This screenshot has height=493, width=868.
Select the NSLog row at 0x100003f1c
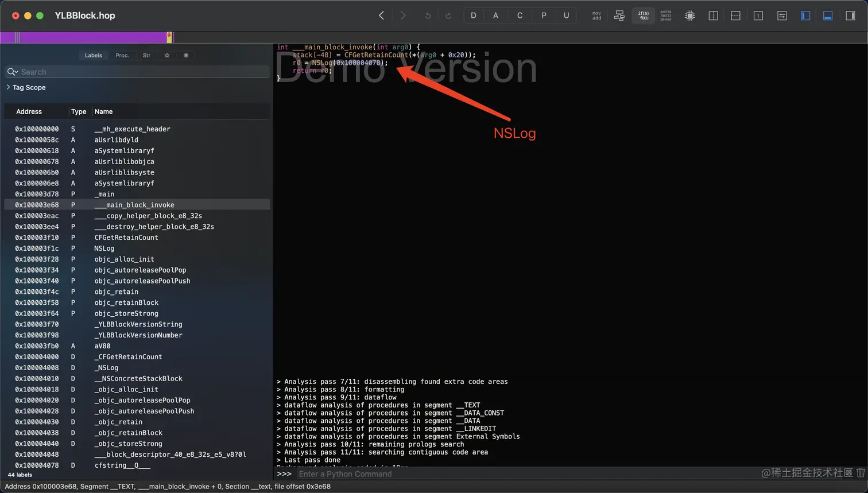(x=137, y=249)
